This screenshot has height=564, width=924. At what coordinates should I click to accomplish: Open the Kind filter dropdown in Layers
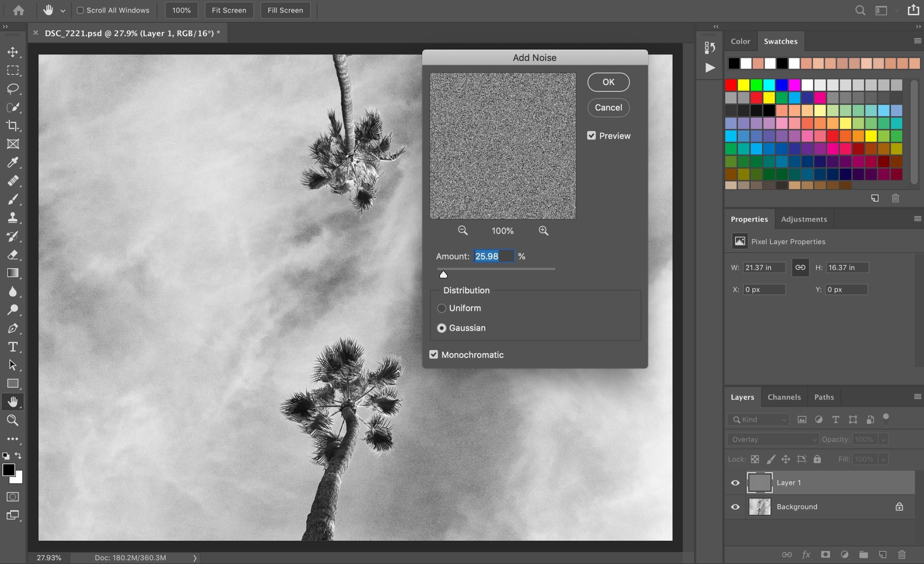pos(758,419)
